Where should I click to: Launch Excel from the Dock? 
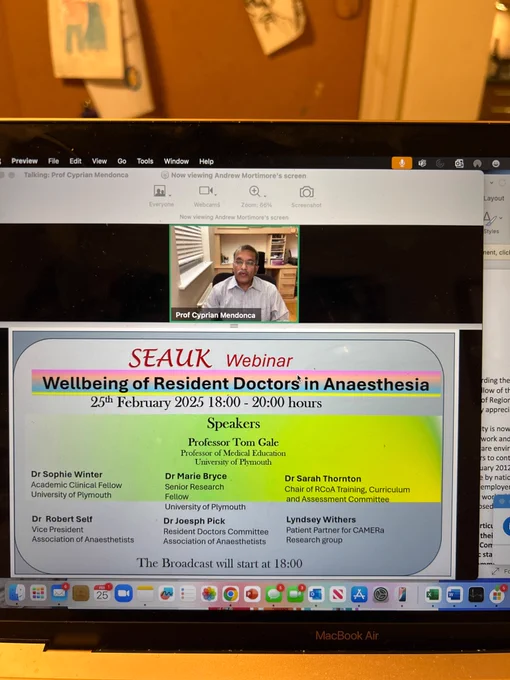click(433, 595)
